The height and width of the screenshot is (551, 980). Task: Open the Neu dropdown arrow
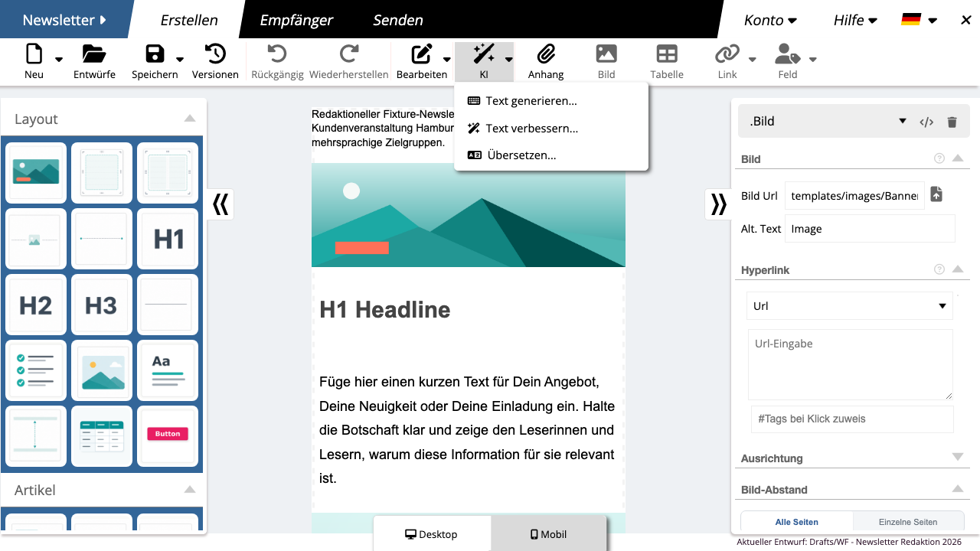click(x=59, y=59)
